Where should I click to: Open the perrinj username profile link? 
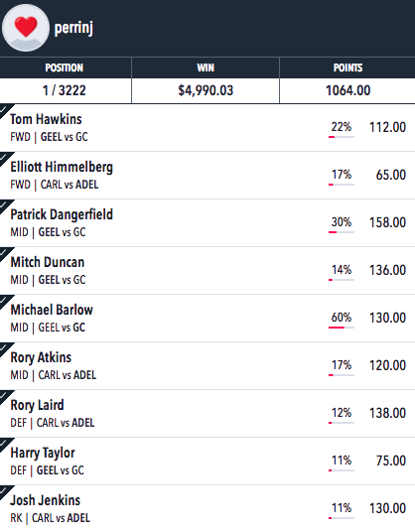point(73,28)
